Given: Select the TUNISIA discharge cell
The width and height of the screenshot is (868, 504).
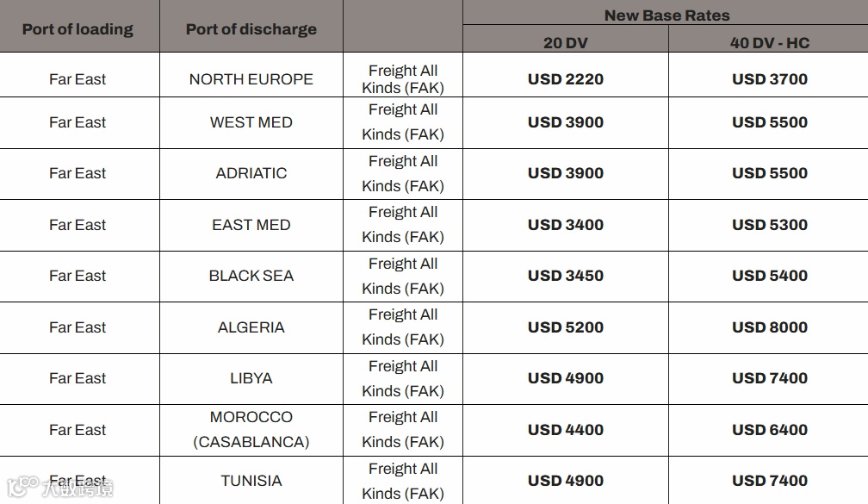Looking at the screenshot, I should pyautogui.click(x=251, y=481).
